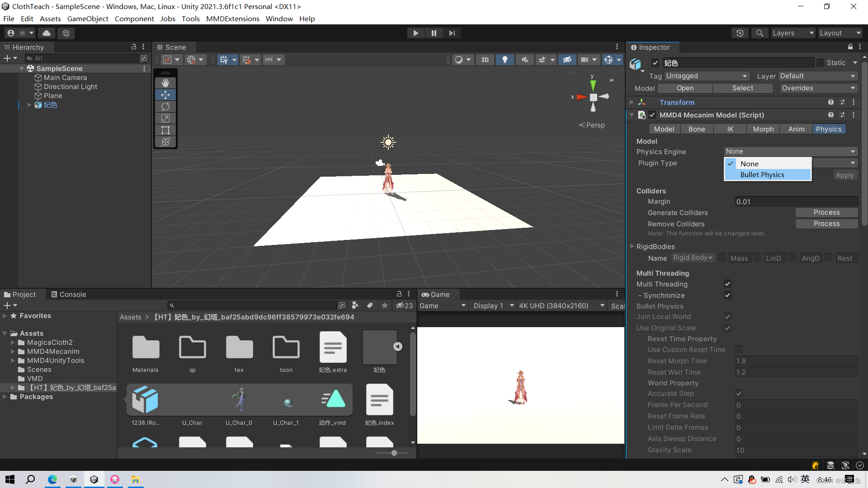The height and width of the screenshot is (488, 868).
Task: Select the Scale tool
Action: tap(165, 118)
